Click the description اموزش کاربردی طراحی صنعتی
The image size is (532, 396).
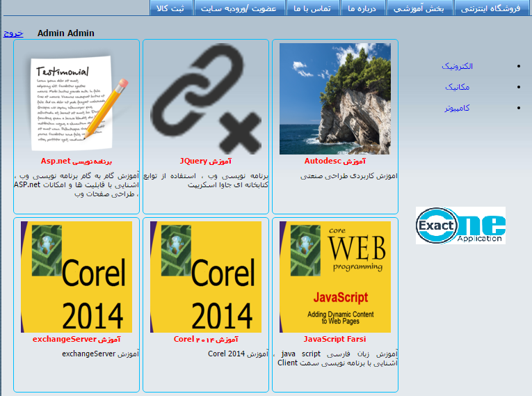tap(349, 176)
